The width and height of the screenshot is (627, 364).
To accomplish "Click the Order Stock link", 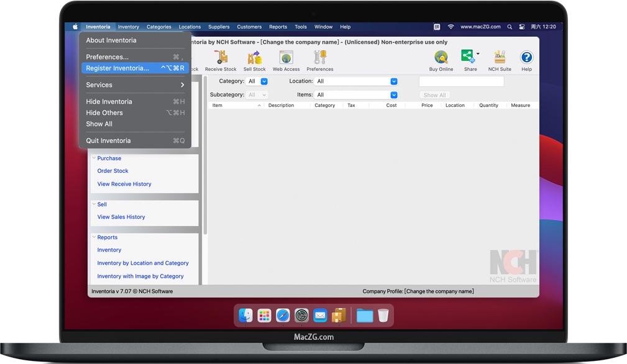I will click(113, 171).
